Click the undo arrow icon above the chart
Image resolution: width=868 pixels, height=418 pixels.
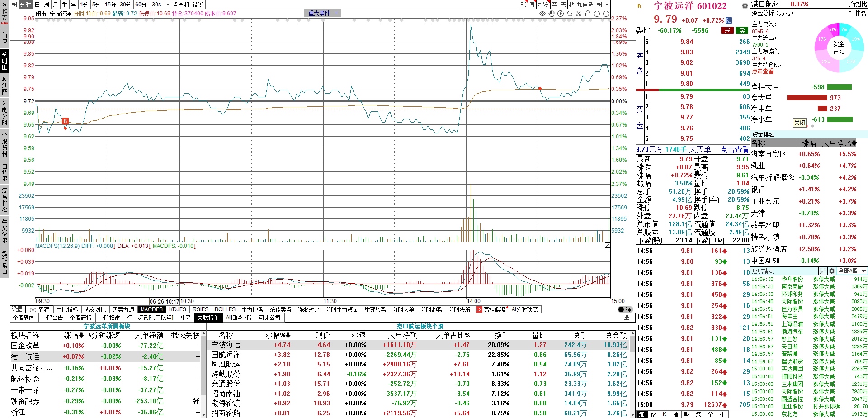(x=570, y=14)
